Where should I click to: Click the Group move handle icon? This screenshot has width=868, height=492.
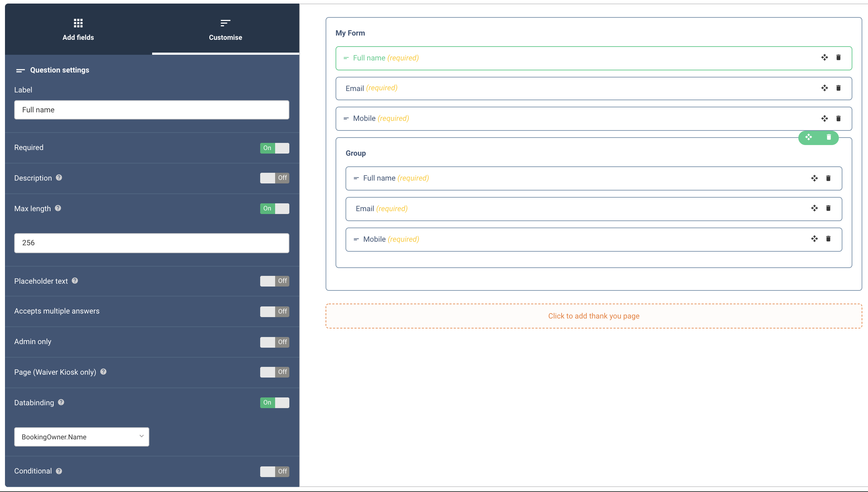[809, 137]
